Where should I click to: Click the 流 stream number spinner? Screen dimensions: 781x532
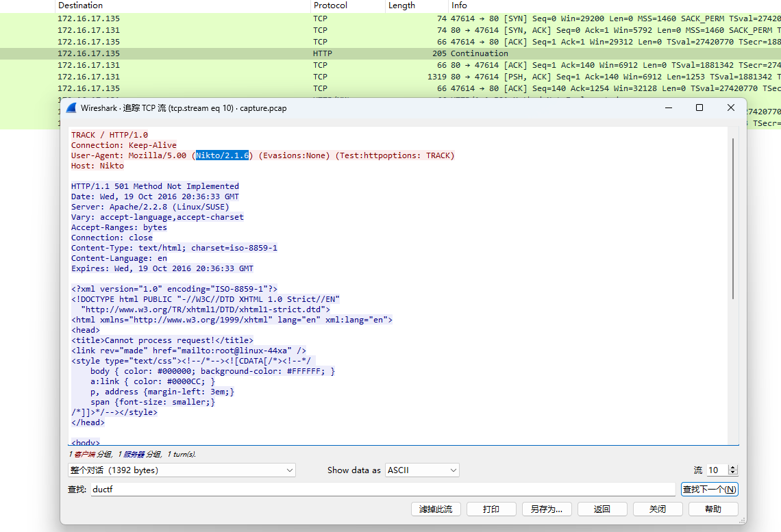(x=732, y=470)
